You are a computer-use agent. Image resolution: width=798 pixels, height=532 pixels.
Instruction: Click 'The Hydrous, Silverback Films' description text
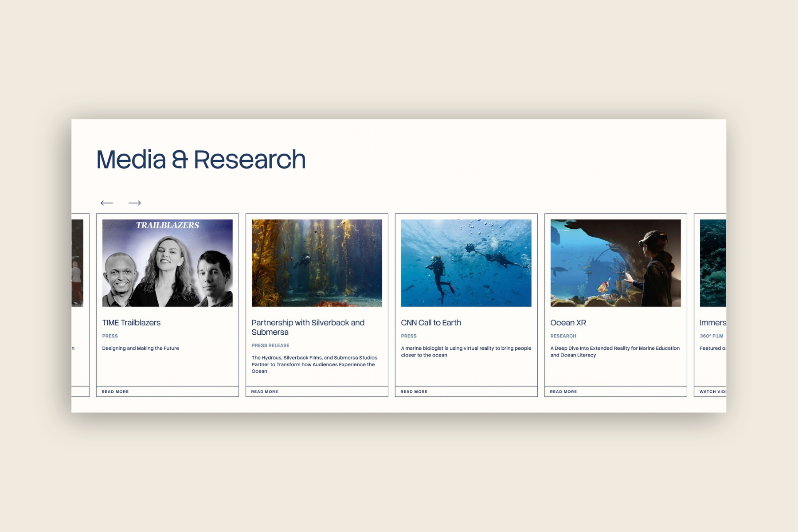[x=314, y=364]
